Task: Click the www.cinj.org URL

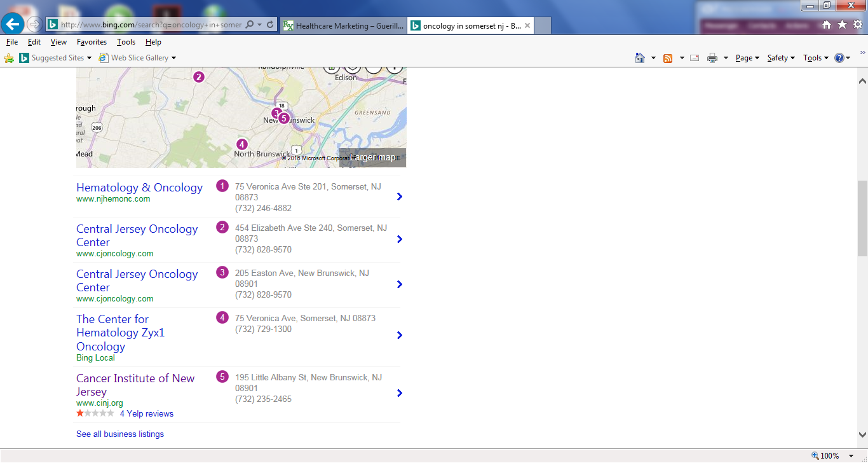Action: coord(100,403)
